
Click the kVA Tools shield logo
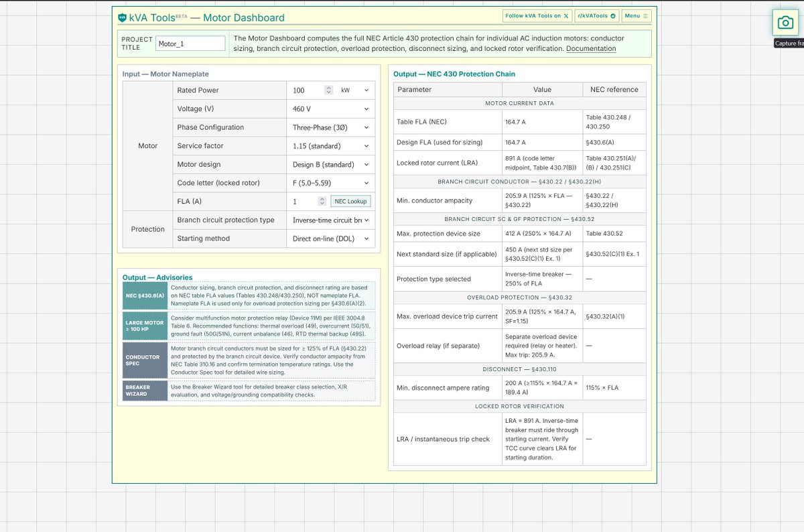(122, 18)
